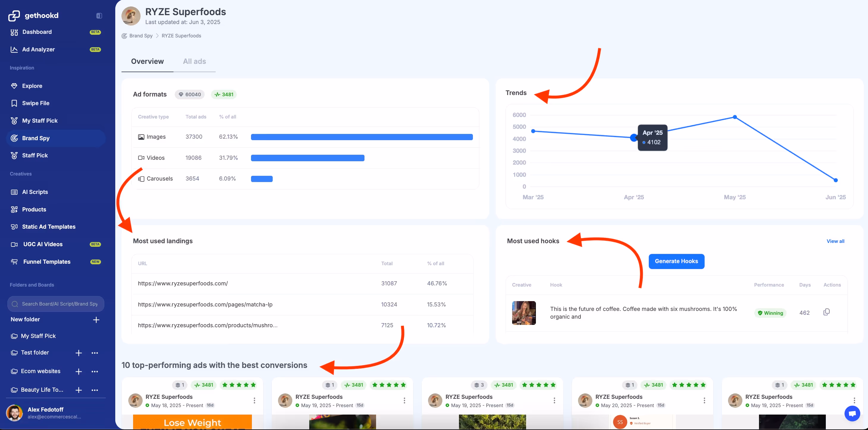Open the Lose Weight ad creative
The height and width of the screenshot is (430, 868).
tap(192, 422)
